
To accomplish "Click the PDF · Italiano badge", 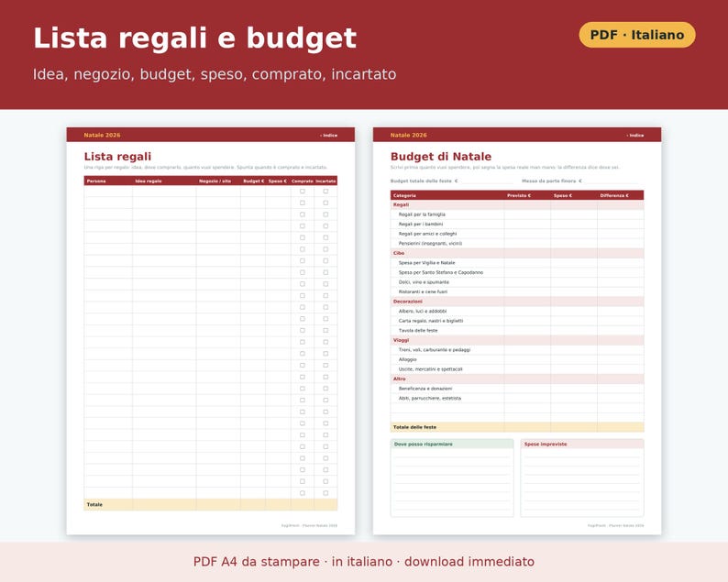I will 637,35.
